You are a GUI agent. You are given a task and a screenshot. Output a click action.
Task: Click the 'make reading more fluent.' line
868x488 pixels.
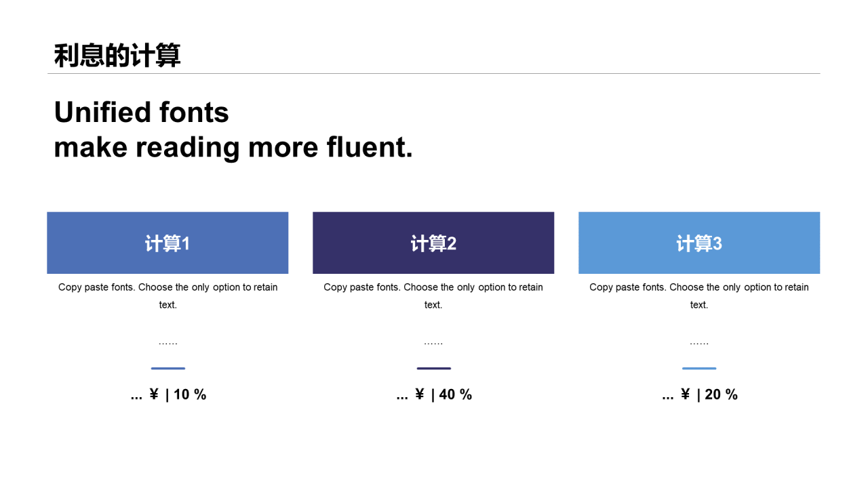pyautogui.click(x=233, y=148)
